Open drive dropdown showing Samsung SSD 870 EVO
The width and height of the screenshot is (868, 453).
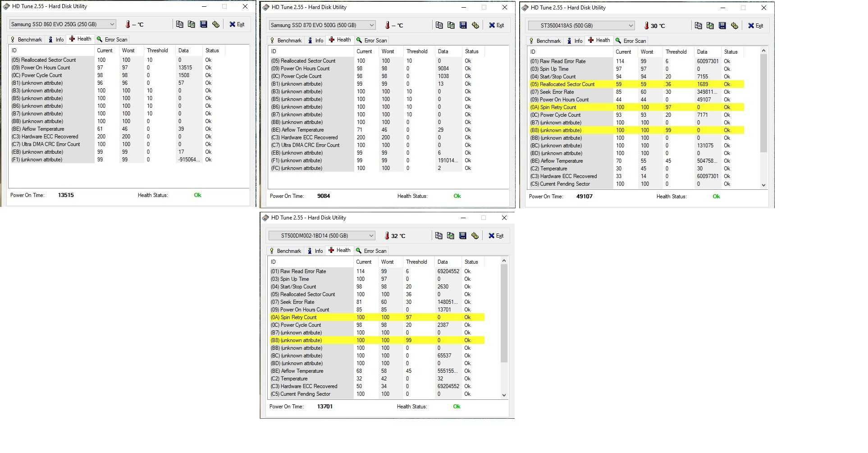[x=322, y=25]
